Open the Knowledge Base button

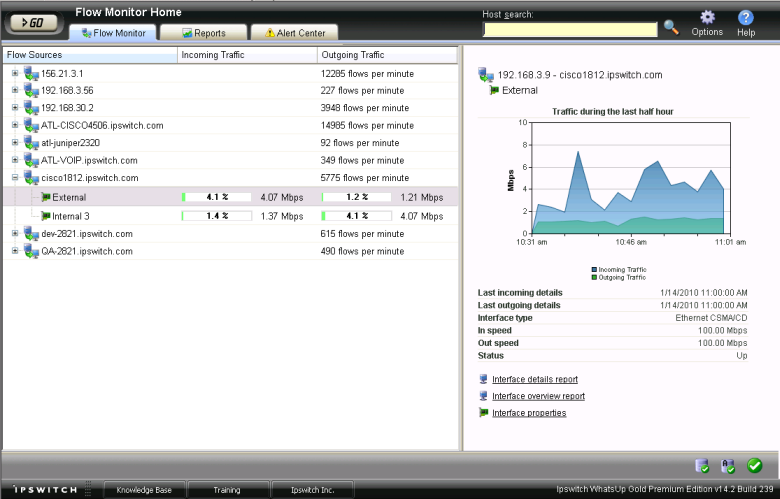click(x=144, y=490)
